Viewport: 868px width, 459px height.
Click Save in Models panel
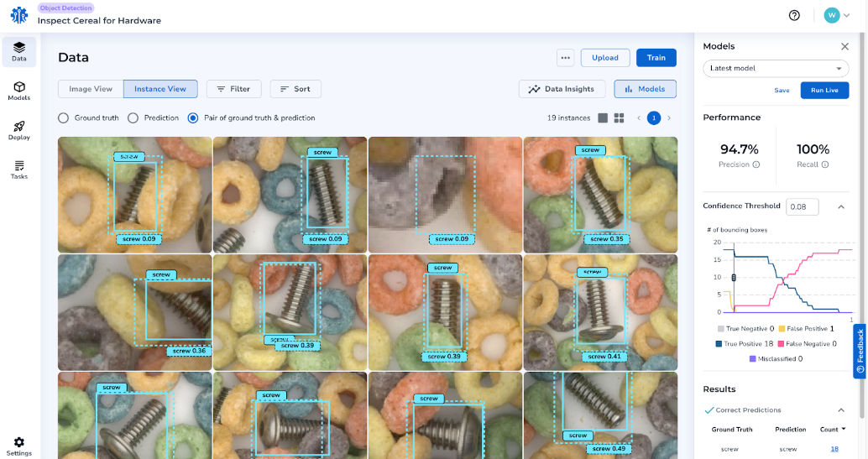(782, 91)
